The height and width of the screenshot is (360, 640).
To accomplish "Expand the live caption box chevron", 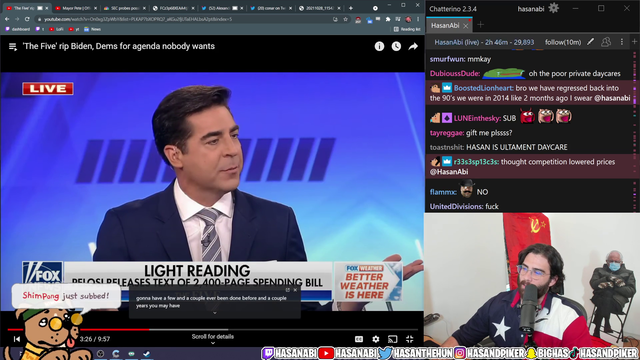I will (215, 313).
